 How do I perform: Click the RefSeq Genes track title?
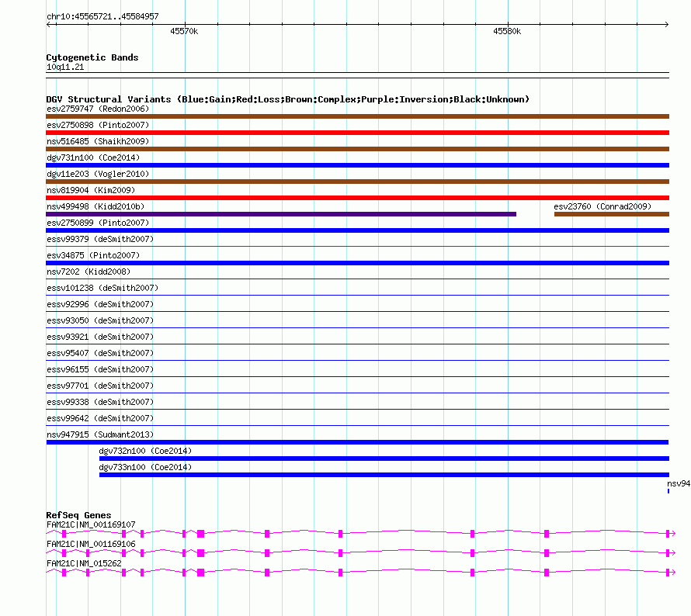click(78, 515)
